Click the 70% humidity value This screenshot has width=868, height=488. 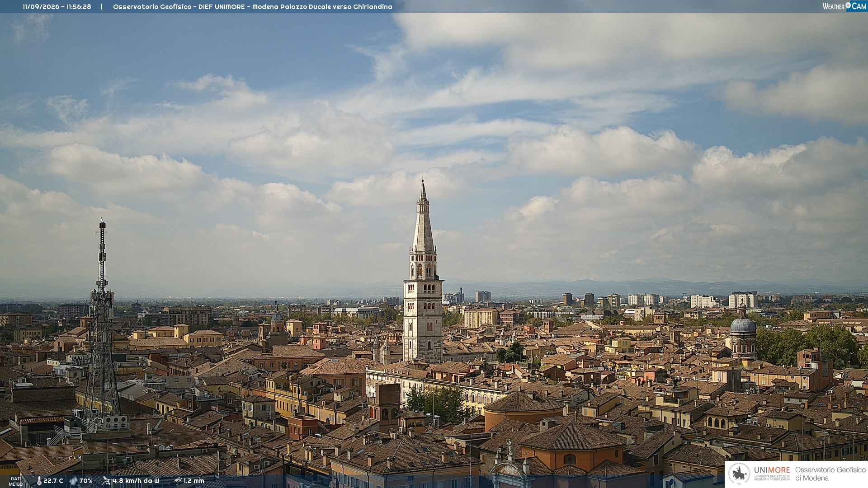pyautogui.click(x=86, y=481)
